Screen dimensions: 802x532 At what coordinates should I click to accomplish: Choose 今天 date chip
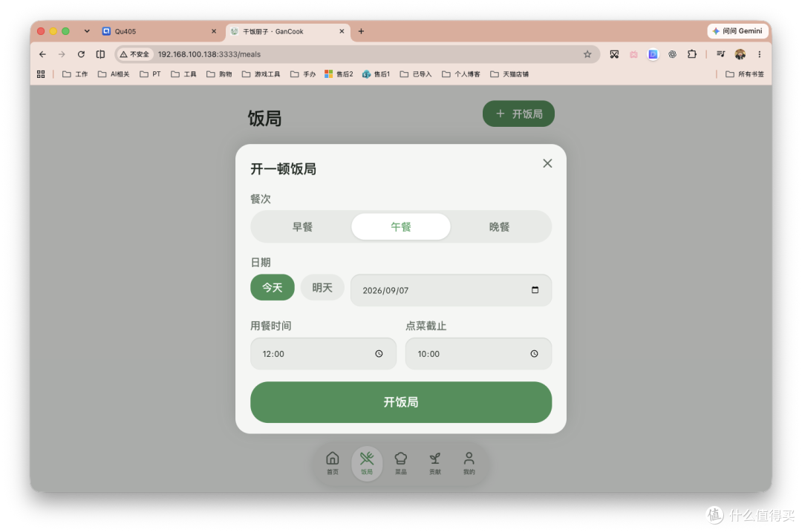(x=272, y=287)
